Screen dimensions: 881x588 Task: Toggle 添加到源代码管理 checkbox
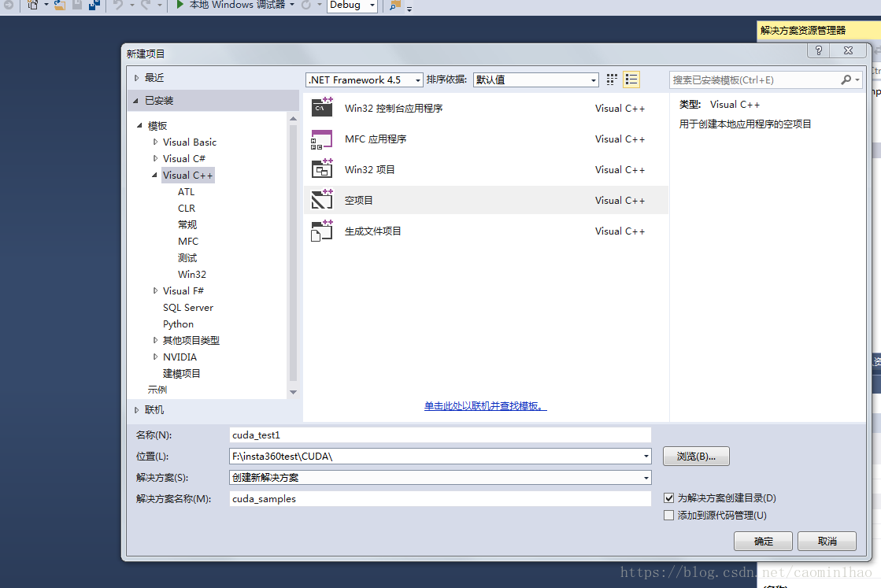tap(668, 515)
